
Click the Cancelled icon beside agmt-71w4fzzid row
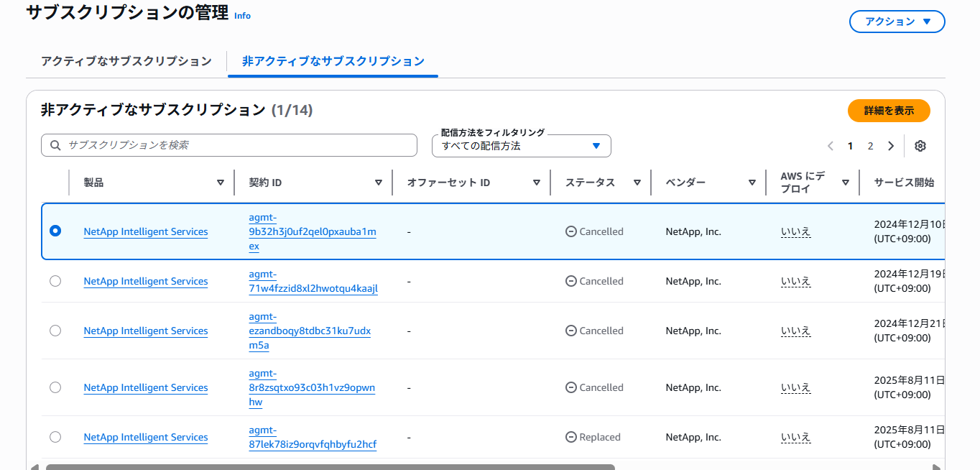pyautogui.click(x=570, y=281)
